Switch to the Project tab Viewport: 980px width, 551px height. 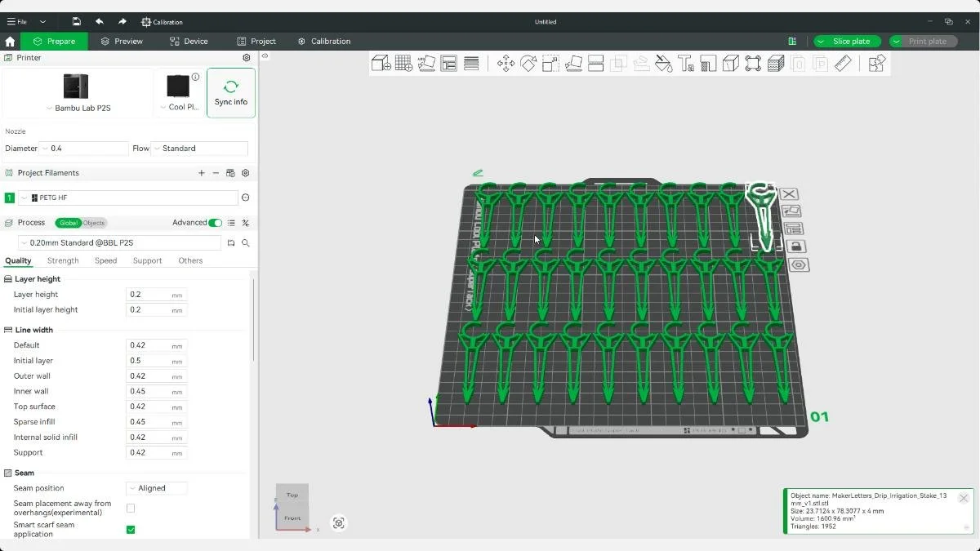pos(256,41)
